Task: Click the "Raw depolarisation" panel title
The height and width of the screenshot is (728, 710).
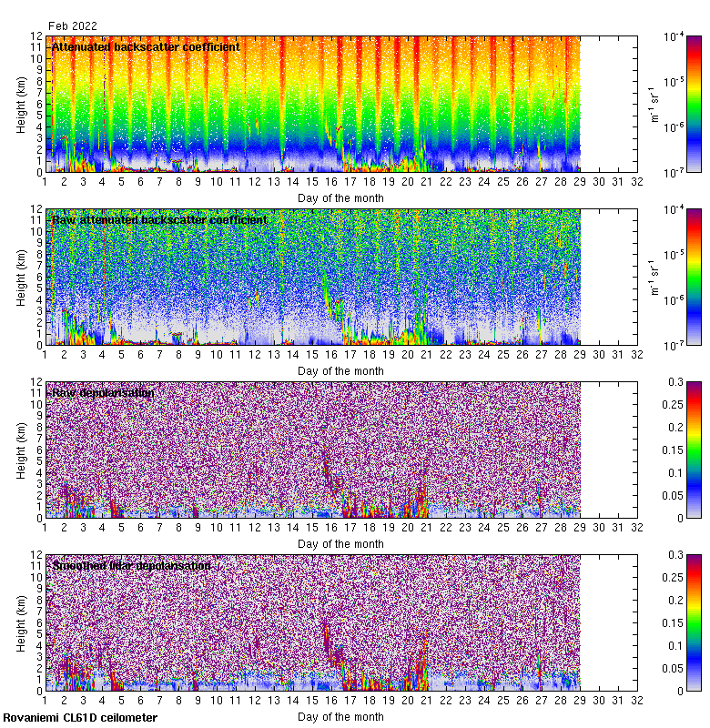Action: click(x=102, y=392)
